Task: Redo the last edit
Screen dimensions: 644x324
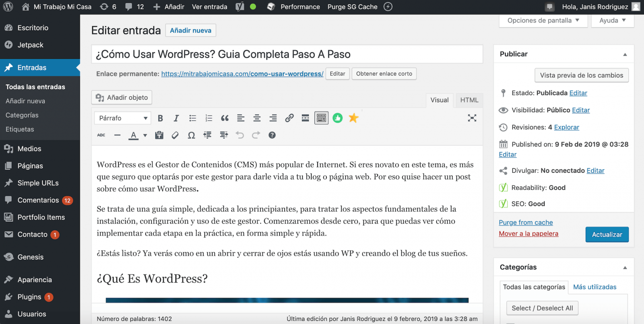Action: click(256, 135)
